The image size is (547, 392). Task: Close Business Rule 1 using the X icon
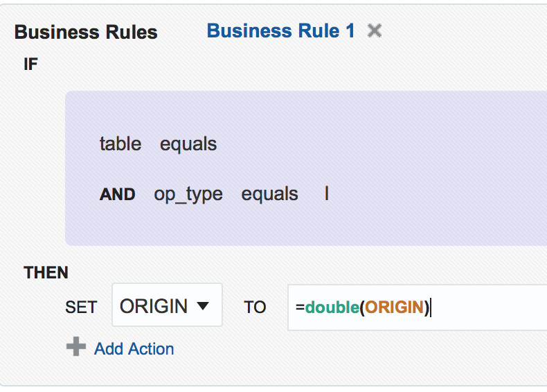[x=375, y=30]
